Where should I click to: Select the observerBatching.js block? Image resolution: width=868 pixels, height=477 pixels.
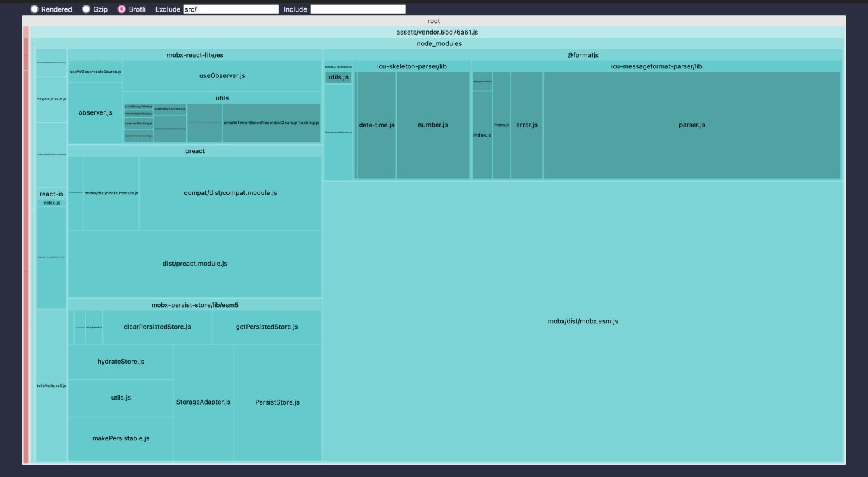pos(138,123)
